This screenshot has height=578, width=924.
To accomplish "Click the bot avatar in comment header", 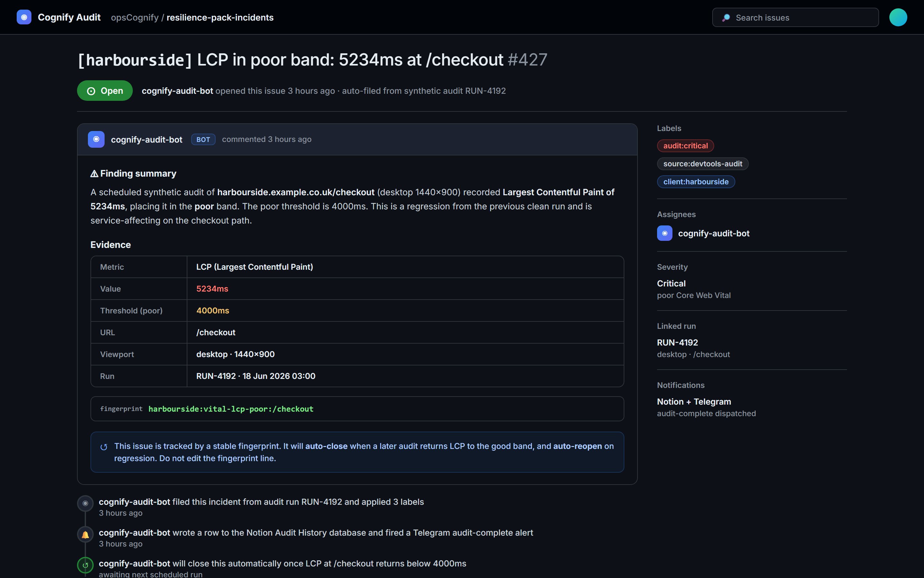I will click(x=96, y=140).
